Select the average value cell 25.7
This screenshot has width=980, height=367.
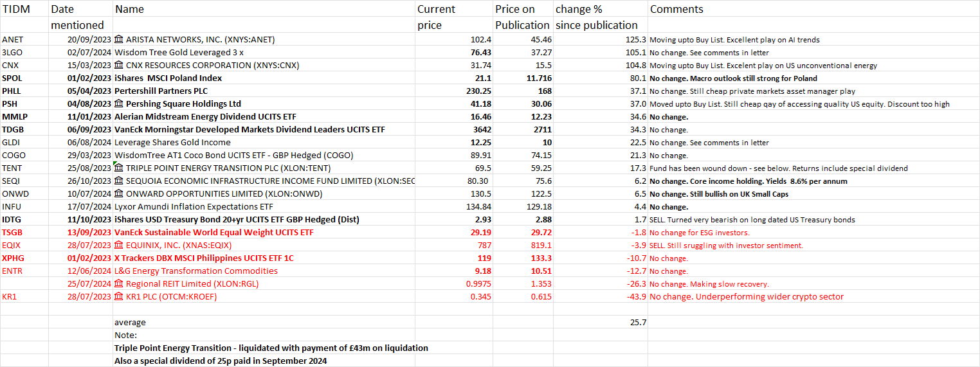point(601,323)
